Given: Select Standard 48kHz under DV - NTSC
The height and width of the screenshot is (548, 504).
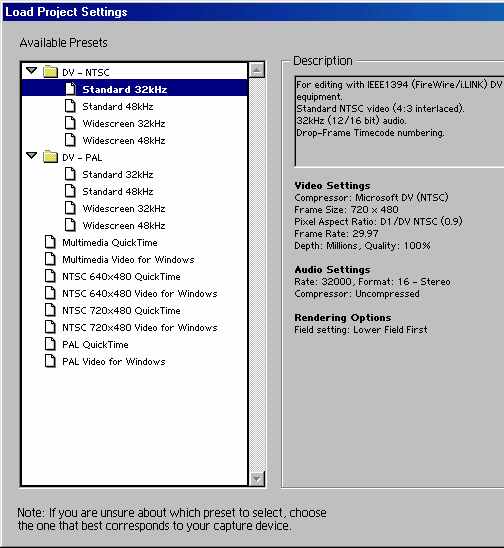Looking at the screenshot, I should 118,107.
